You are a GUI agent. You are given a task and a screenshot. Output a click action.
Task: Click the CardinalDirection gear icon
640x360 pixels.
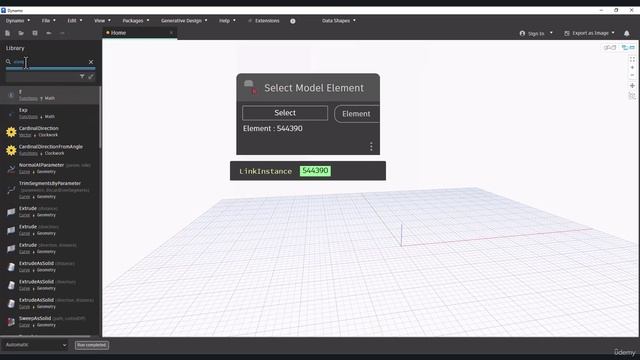click(x=11, y=132)
